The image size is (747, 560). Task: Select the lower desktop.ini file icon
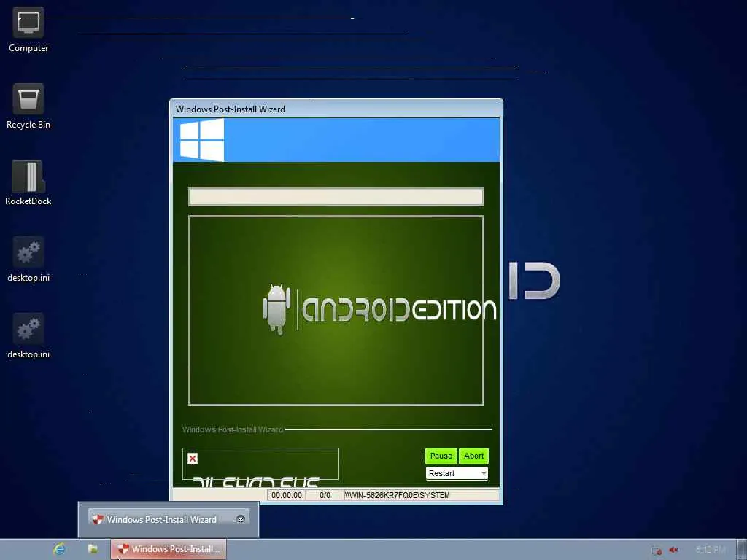(x=28, y=336)
